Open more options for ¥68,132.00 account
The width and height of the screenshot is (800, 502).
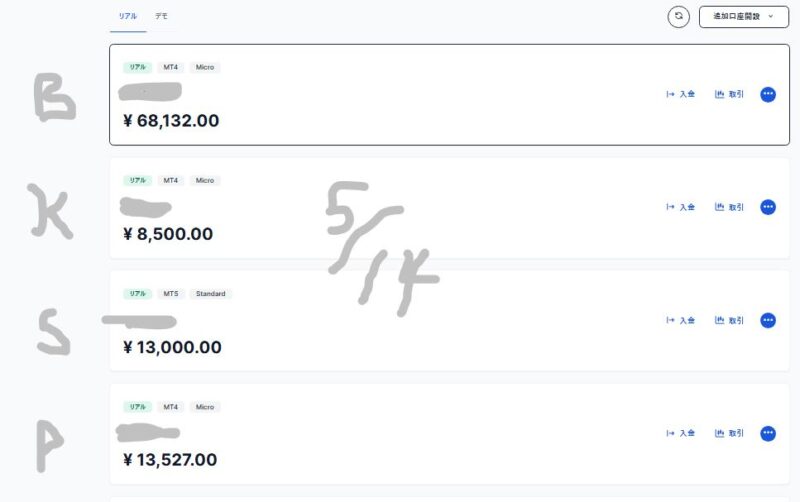coord(768,94)
